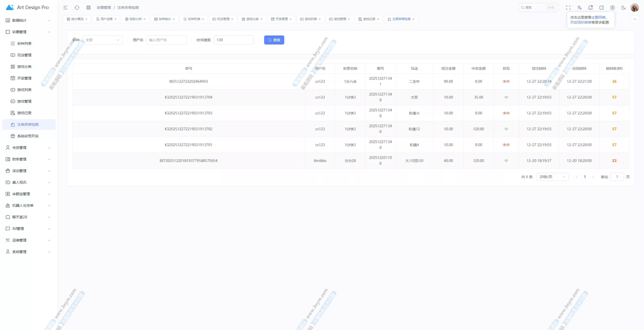Toggle dark mode moon icon
Image resolution: width=644 pixels, height=330 pixels.
click(x=624, y=8)
